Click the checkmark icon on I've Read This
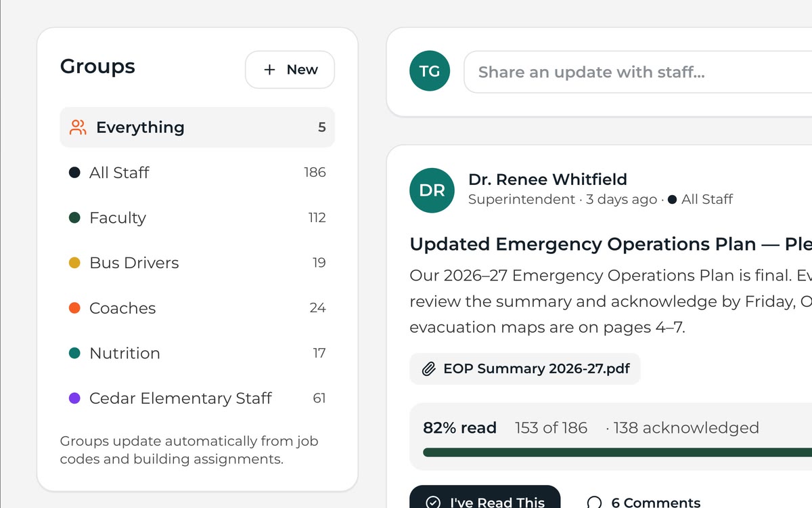This screenshot has height=508, width=812. pyautogui.click(x=433, y=503)
